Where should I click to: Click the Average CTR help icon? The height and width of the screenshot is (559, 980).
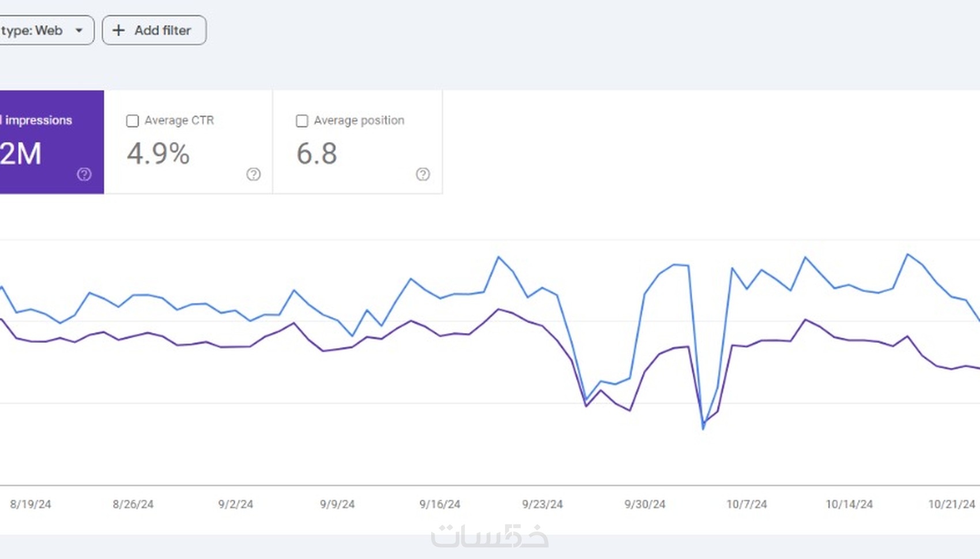[254, 174]
